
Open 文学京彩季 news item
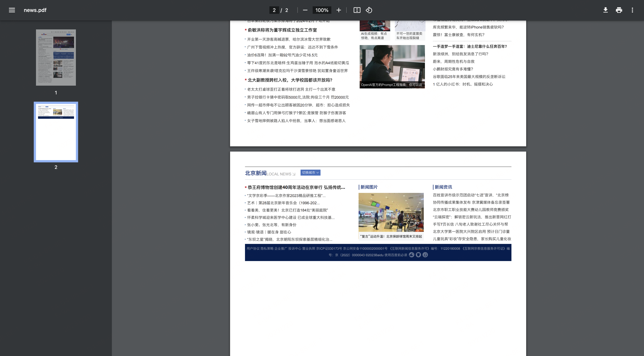click(x=286, y=196)
